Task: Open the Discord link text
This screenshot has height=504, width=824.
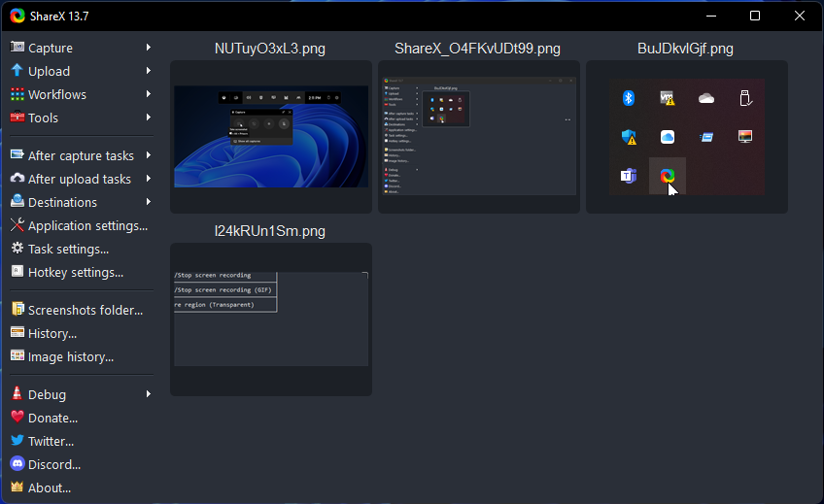Action: pyautogui.click(x=54, y=465)
